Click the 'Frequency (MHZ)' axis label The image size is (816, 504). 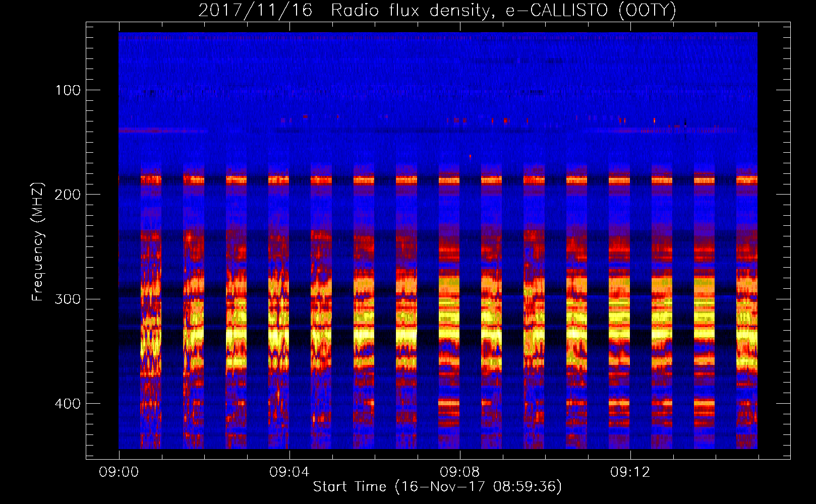coord(38,242)
